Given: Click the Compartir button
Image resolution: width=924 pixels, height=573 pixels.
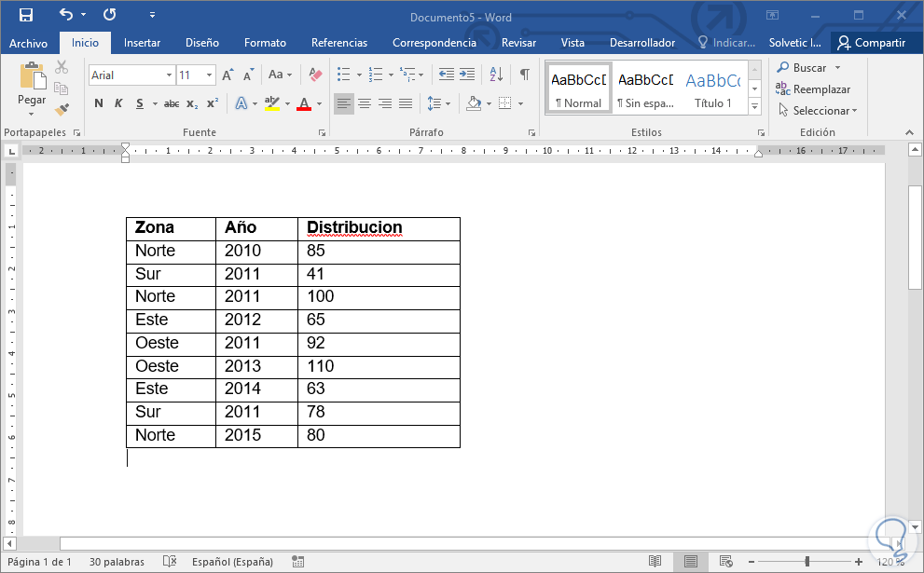Looking at the screenshot, I should (871, 43).
